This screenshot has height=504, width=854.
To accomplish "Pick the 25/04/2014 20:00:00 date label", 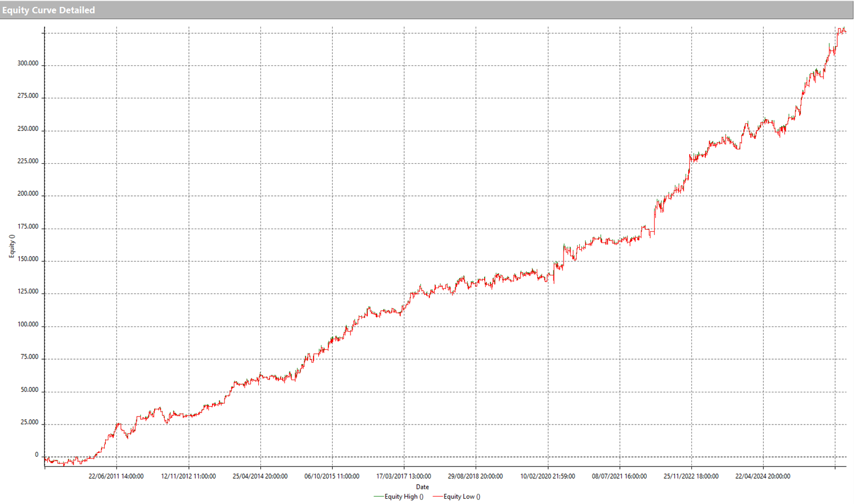I will (x=260, y=476).
